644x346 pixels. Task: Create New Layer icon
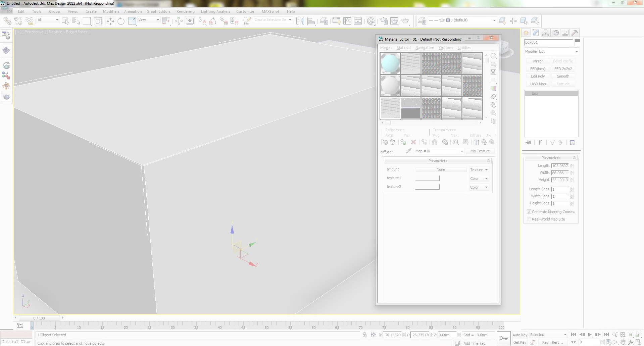tap(502, 21)
